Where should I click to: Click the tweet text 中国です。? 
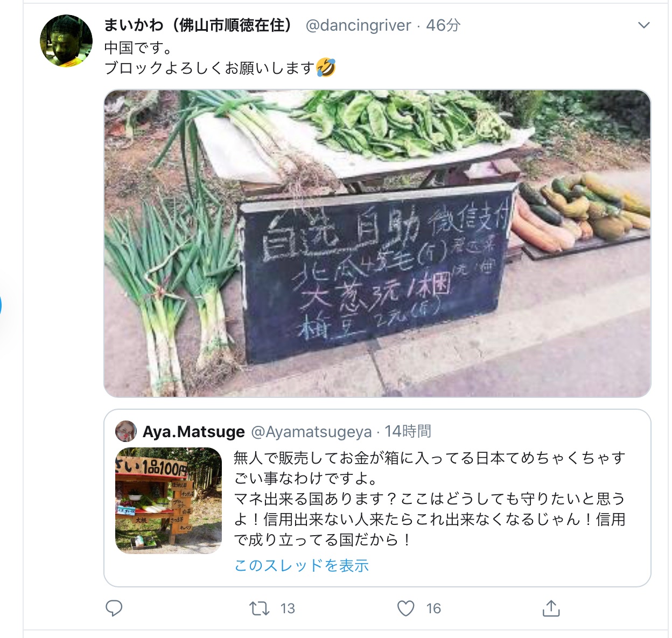(x=139, y=48)
